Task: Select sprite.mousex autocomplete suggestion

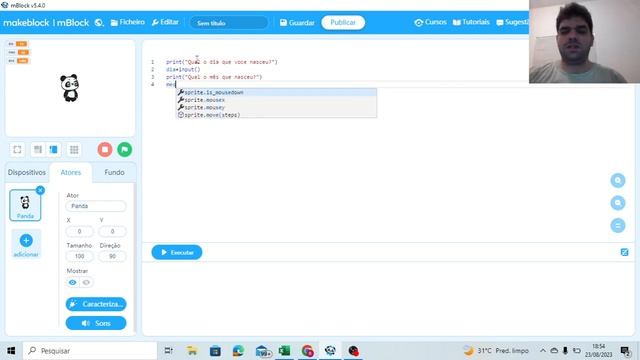Action: [276, 100]
